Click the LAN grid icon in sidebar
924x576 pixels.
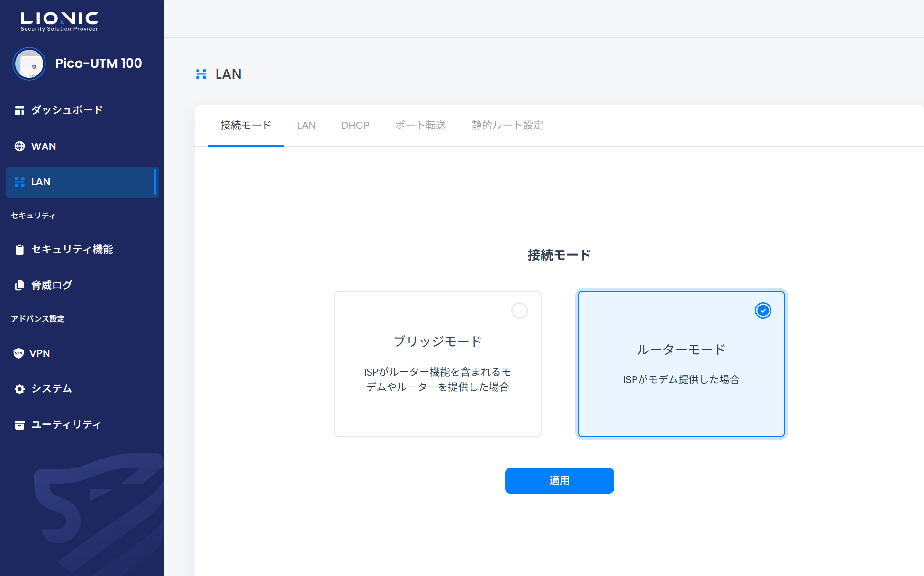pyautogui.click(x=19, y=182)
